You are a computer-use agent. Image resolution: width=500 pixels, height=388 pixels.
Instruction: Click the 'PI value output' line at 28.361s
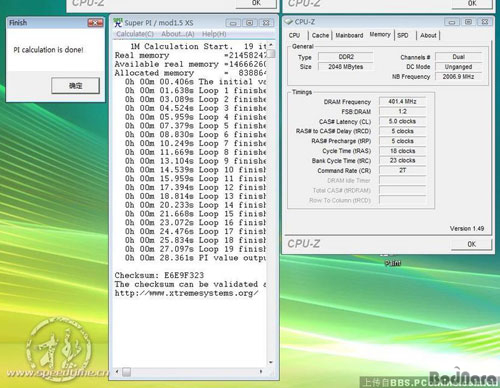pos(195,258)
